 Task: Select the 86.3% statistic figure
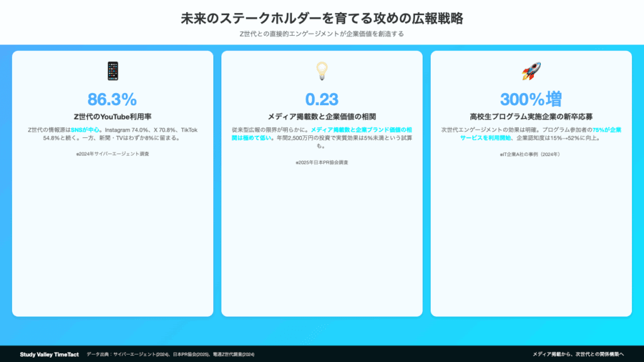coord(113,99)
